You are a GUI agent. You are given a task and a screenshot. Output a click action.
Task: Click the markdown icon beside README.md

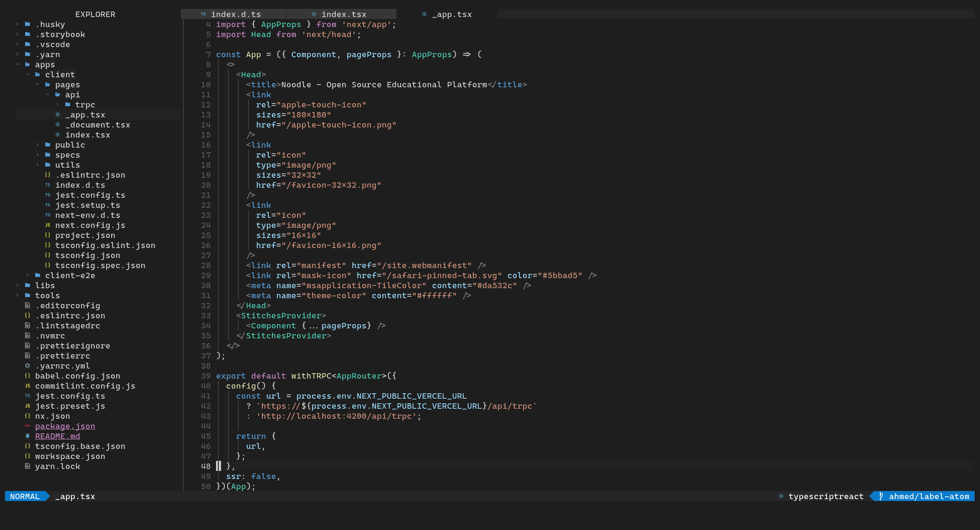(x=27, y=436)
